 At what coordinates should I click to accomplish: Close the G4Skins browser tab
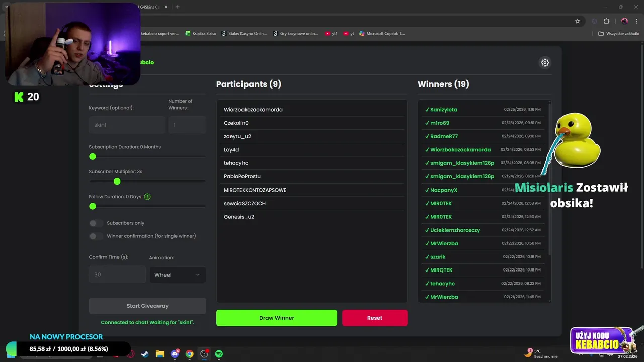click(x=166, y=7)
